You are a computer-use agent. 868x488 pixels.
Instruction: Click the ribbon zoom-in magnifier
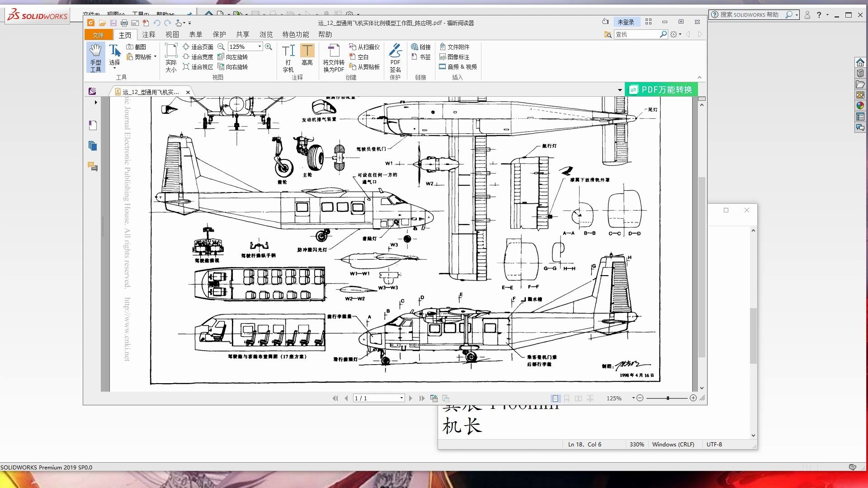tap(269, 47)
